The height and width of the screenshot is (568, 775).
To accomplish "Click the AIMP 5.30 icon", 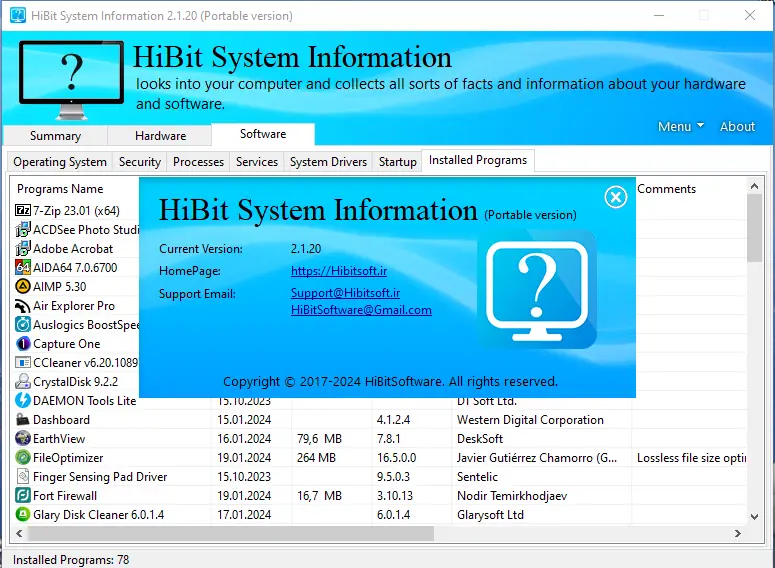I will coord(23,287).
